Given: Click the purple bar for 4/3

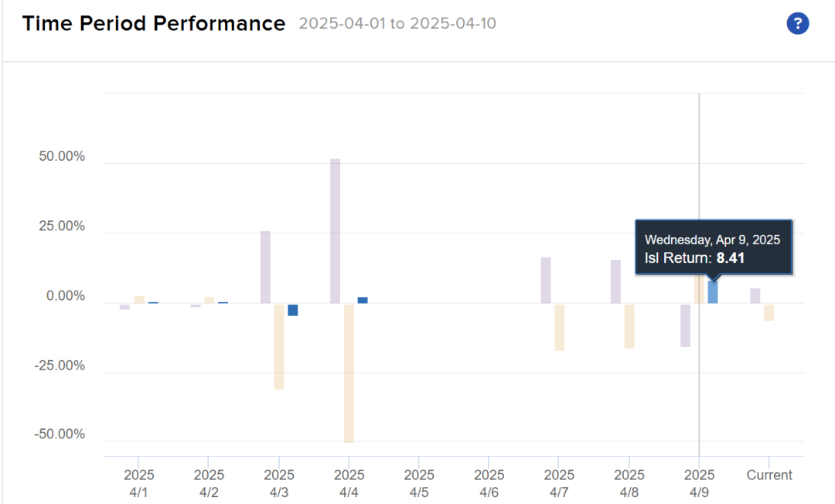Looking at the screenshot, I should click(265, 267).
